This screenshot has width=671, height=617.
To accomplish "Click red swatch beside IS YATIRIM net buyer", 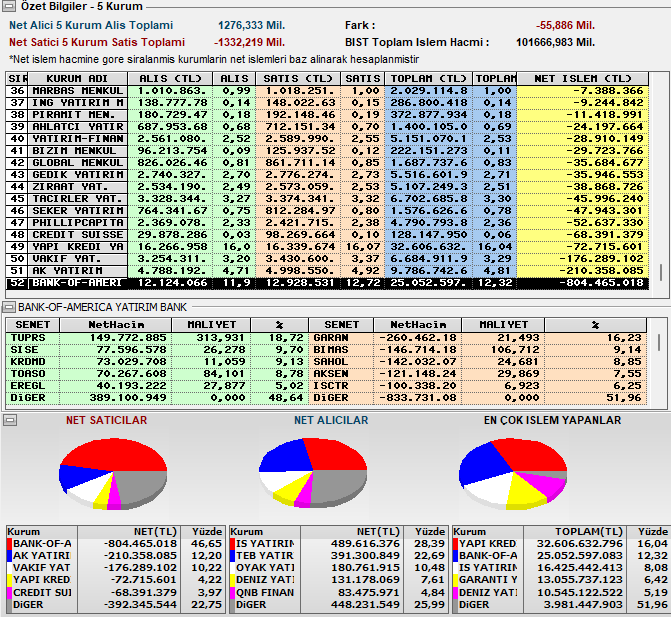I will click(x=233, y=544).
